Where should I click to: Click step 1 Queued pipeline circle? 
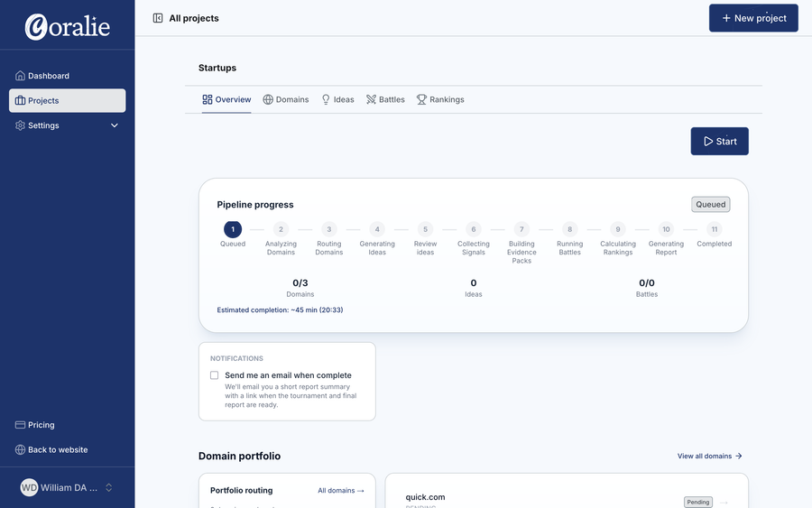pyautogui.click(x=233, y=229)
